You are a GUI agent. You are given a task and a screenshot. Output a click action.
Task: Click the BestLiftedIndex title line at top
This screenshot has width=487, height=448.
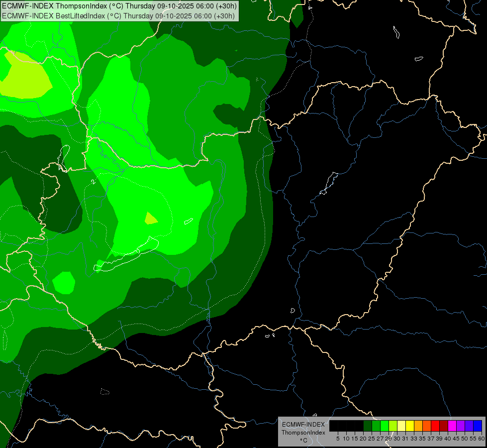coord(118,16)
